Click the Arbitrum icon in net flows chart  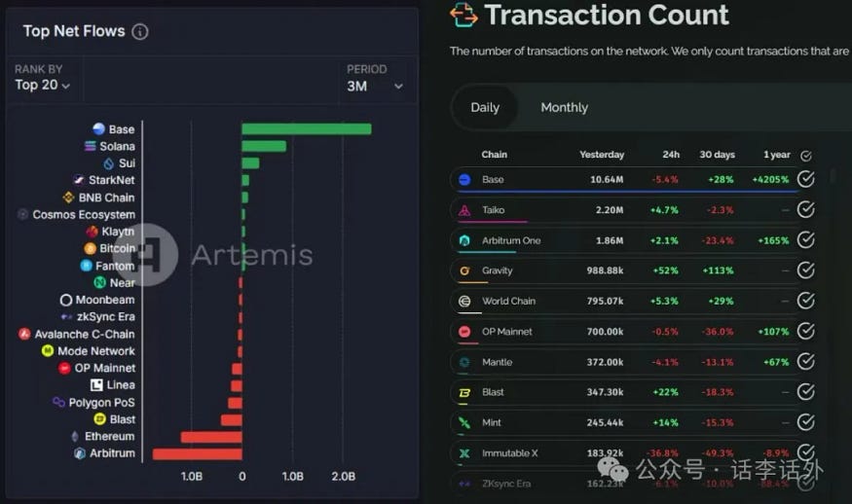[80, 453]
